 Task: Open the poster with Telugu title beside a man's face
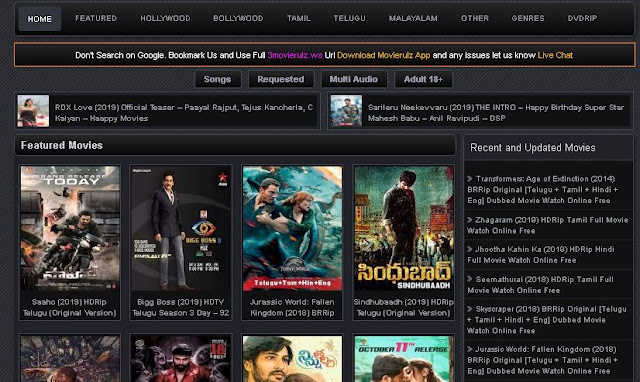292,359
